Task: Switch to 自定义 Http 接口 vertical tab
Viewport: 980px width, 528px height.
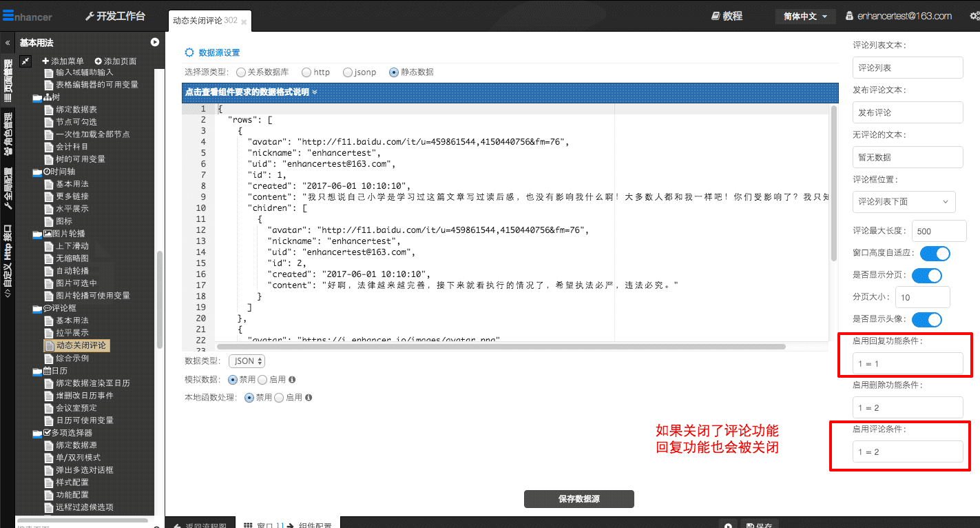Action: click(8, 261)
